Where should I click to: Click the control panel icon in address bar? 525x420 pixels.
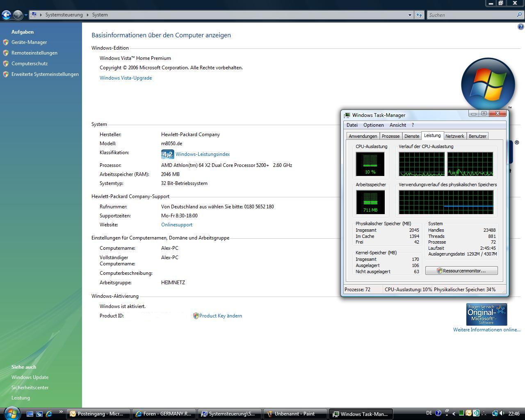(34, 15)
